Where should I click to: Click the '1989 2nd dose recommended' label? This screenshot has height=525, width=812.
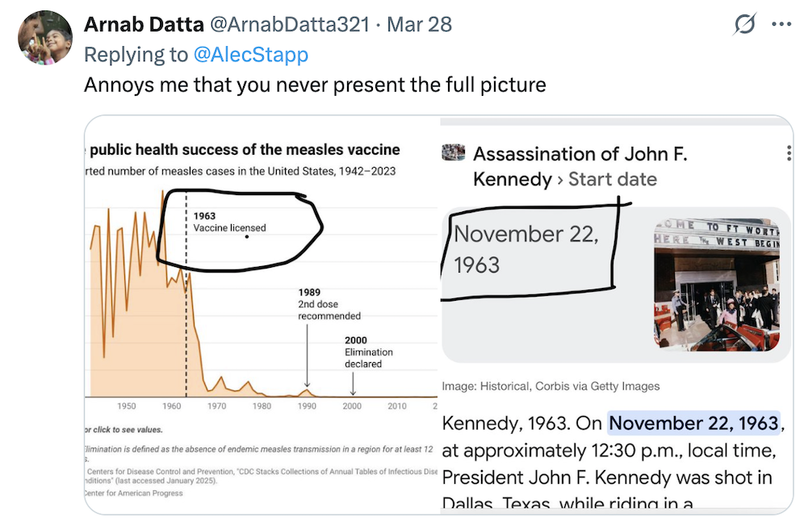(329, 304)
